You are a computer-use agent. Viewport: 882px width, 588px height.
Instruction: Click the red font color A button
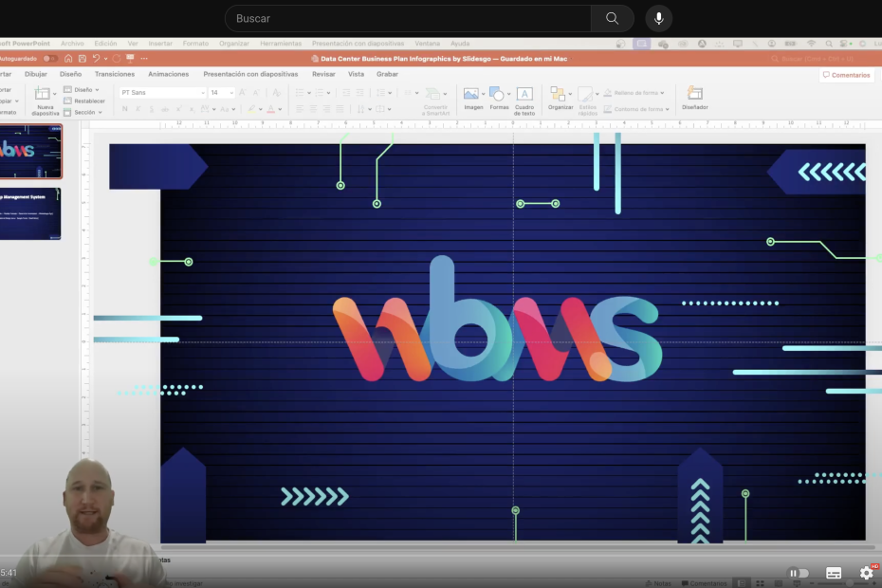tap(271, 109)
